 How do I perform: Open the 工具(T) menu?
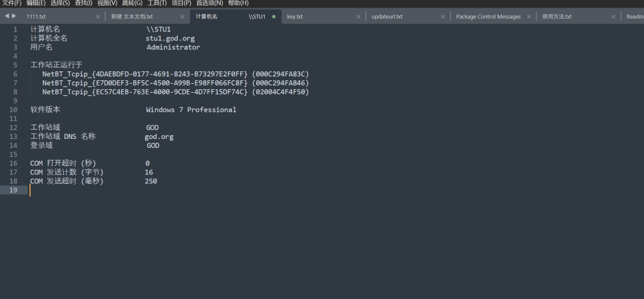(156, 3)
